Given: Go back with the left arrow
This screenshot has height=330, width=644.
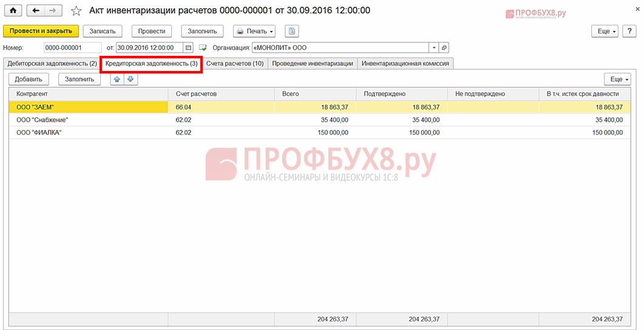Looking at the screenshot, I should [x=36, y=11].
